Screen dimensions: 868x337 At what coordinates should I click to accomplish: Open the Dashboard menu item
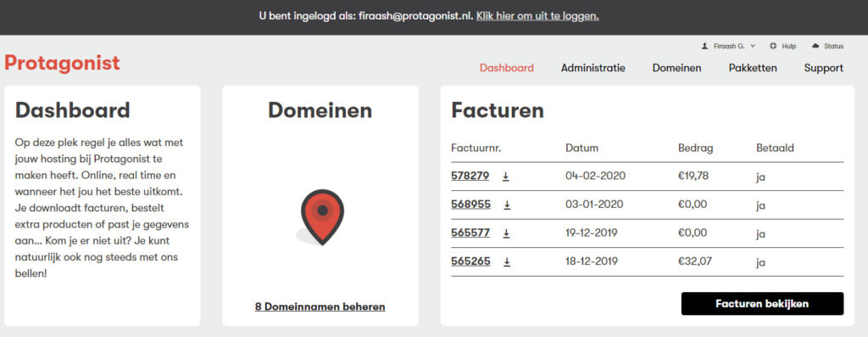click(507, 68)
